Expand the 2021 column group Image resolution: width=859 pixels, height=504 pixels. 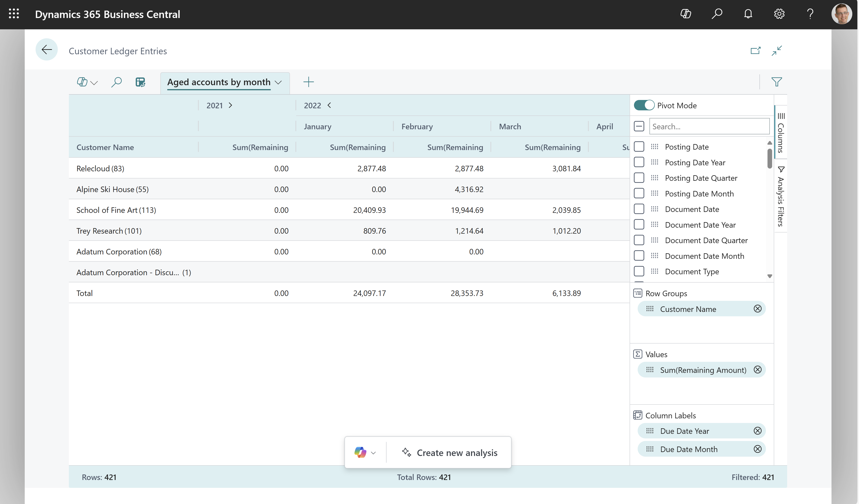click(x=230, y=105)
